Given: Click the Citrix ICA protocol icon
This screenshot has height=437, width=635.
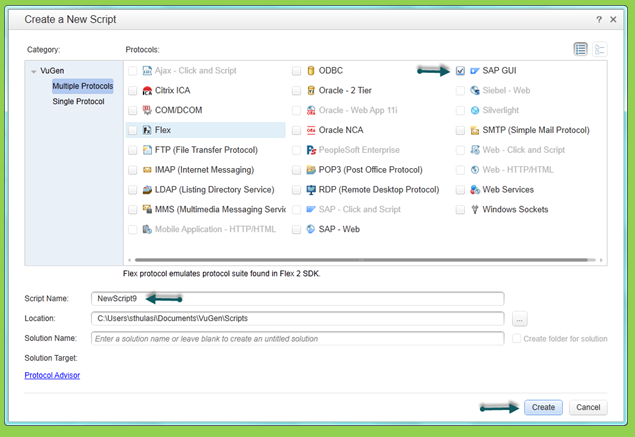Looking at the screenshot, I should [x=147, y=91].
